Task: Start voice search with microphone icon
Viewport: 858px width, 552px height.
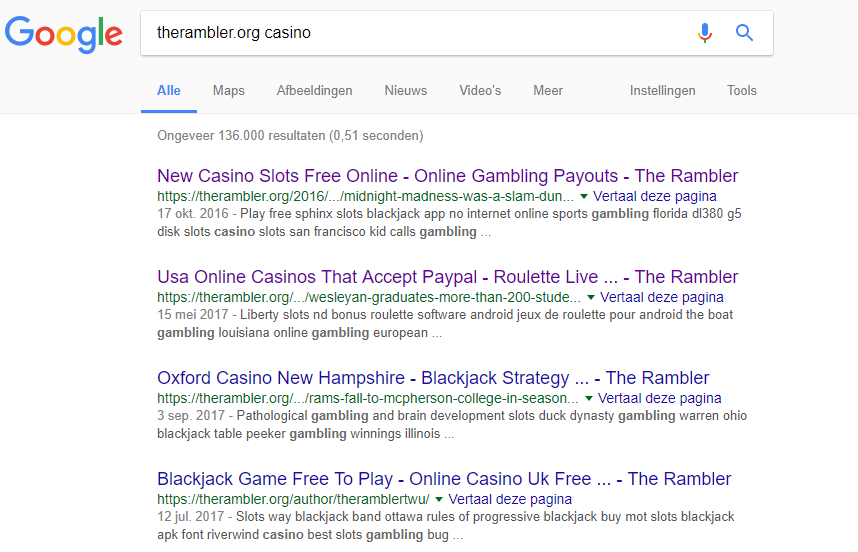Action: (x=705, y=33)
